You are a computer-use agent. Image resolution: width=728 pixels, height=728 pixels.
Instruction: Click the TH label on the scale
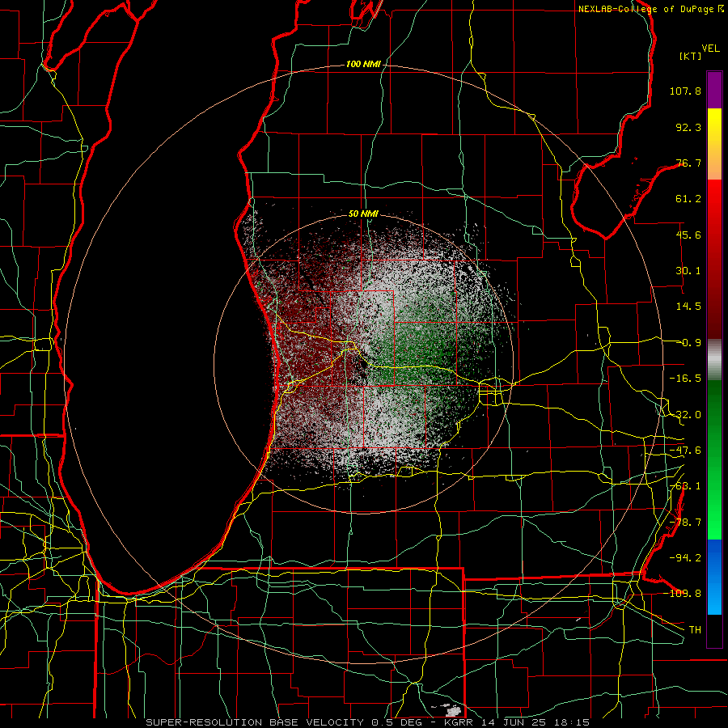tap(695, 630)
